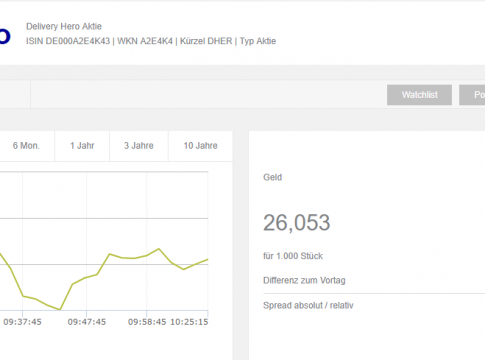Click the für 1.000 Stück label

293,256
